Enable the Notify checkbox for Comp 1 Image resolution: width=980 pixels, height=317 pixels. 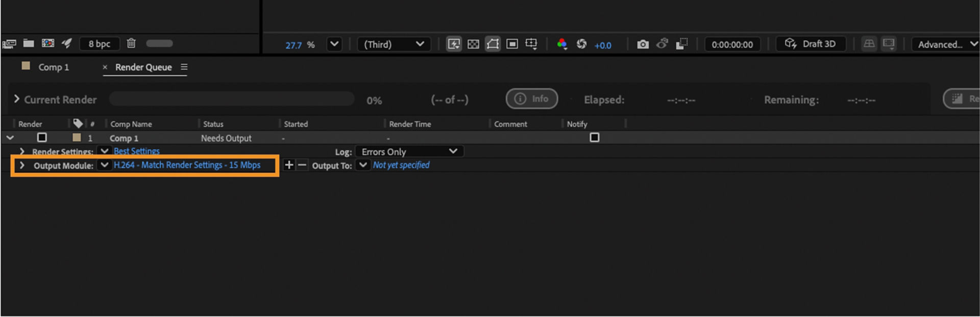click(x=594, y=138)
